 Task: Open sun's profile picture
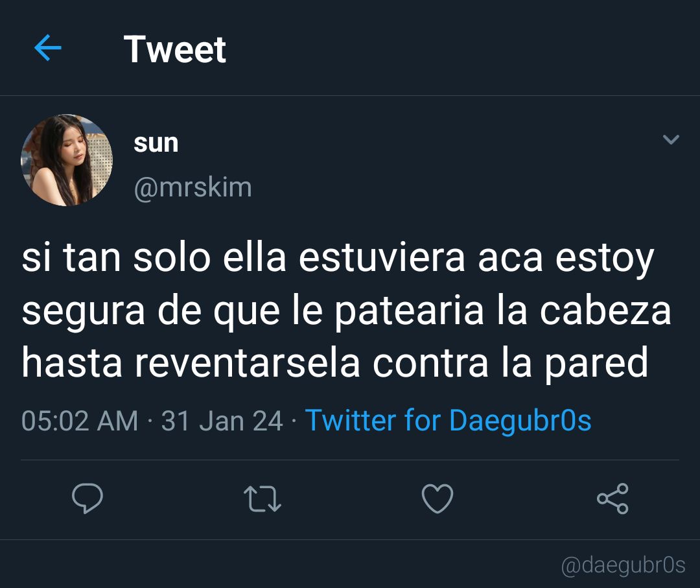click(67, 160)
